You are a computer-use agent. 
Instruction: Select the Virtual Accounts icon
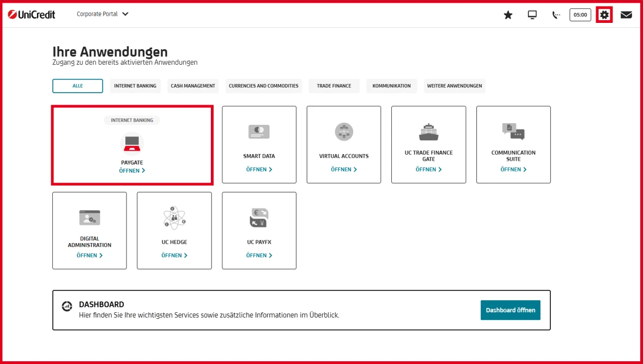(x=343, y=131)
